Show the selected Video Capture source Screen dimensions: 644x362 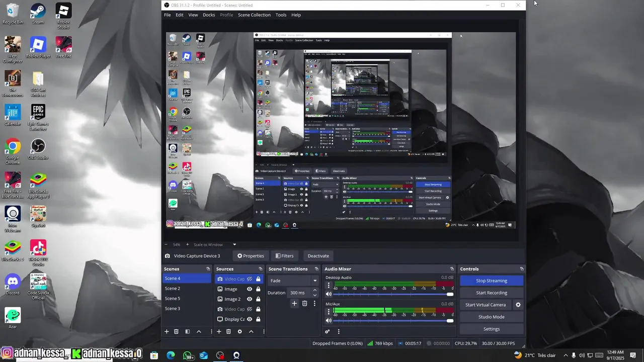249,279
